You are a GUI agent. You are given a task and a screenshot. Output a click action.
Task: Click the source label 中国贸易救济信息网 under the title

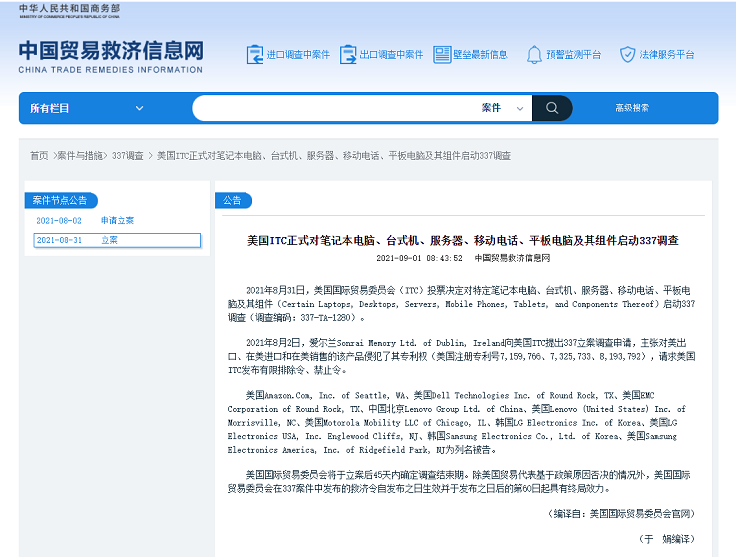512,258
